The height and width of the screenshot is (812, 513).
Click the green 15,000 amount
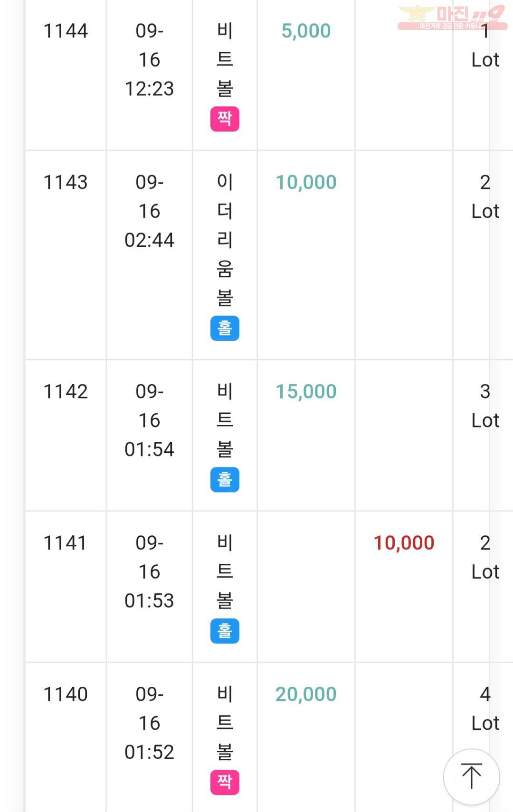pyautogui.click(x=306, y=392)
